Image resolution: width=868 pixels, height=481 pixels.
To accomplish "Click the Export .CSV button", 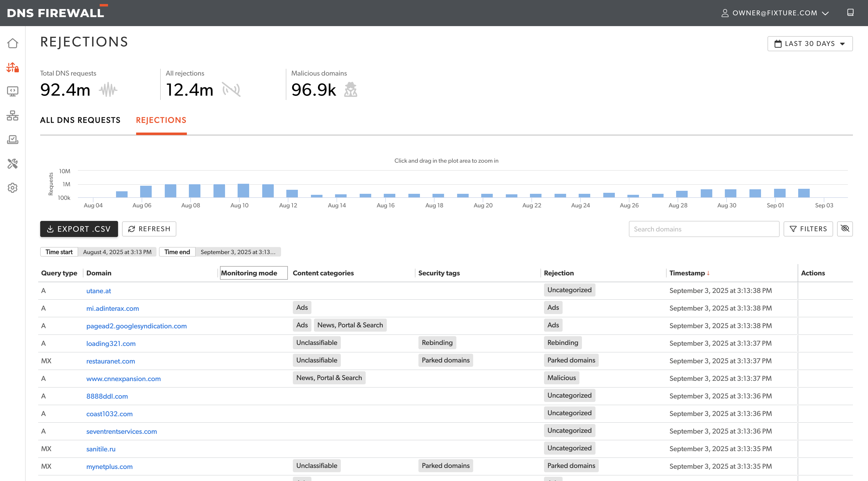I will click(79, 229).
